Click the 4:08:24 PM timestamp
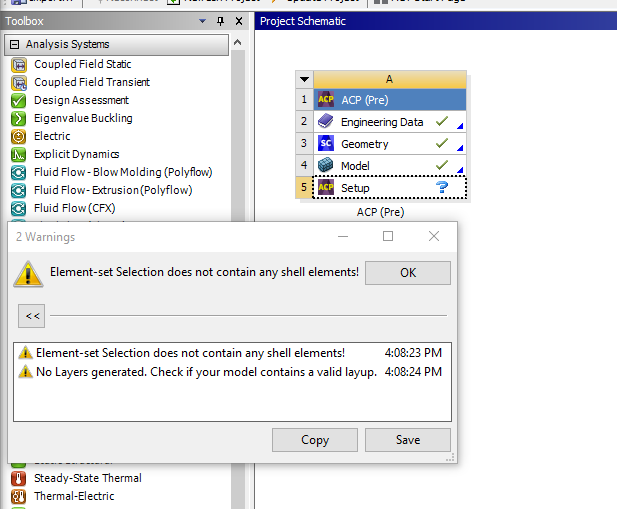Screen dimensions: 617x509 point(413,372)
